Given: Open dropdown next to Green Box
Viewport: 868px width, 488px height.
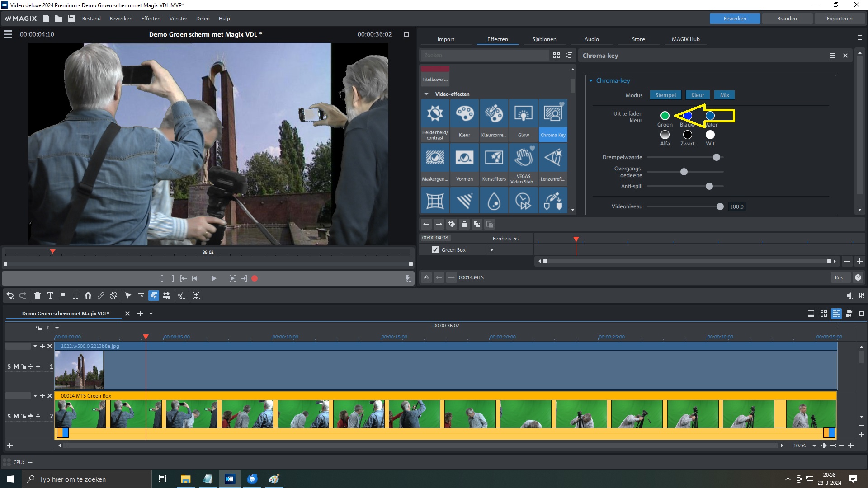Looking at the screenshot, I should tap(492, 250).
